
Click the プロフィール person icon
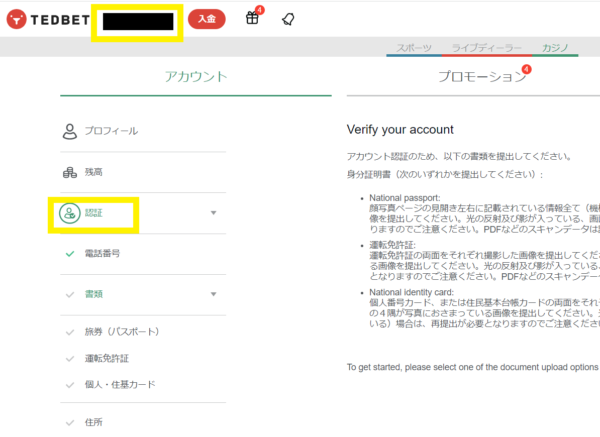pos(69,131)
